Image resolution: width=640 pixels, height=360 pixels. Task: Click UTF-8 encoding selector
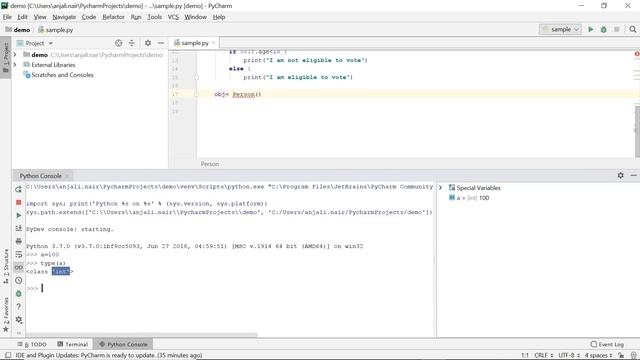pyautogui.click(x=569, y=356)
